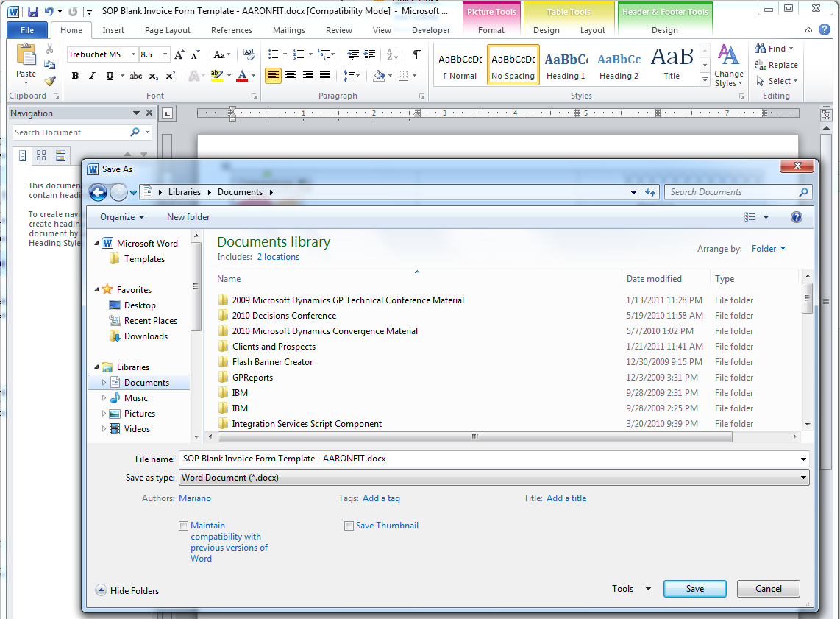Switch to the Insert ribbon tab

point(113,30)
